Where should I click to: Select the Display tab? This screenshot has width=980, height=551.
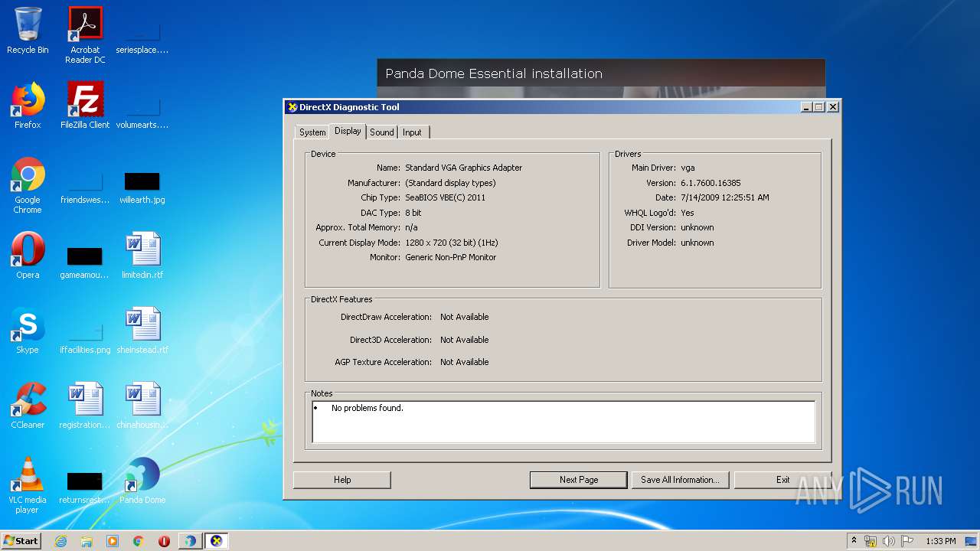point(348,131)
